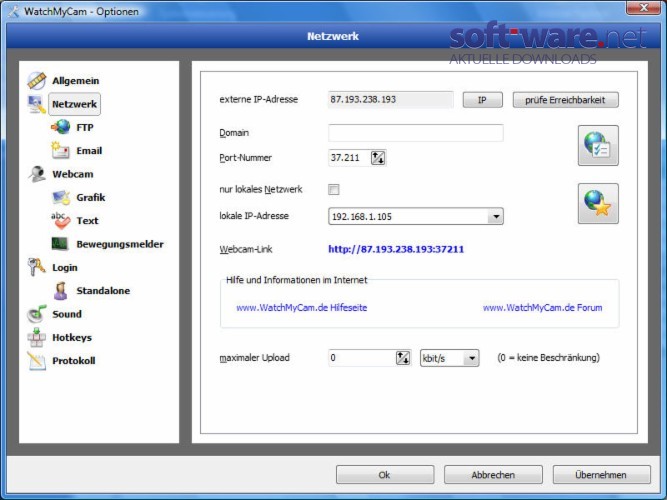Screen dimensions: 667x500
Task: Click the Protokoll notepad icon
Action: [37, 360]
